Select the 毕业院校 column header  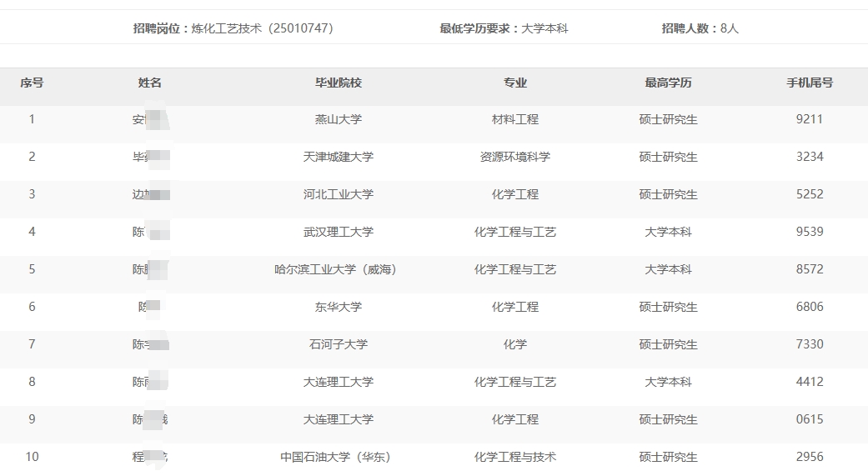[x=338, y=83]
